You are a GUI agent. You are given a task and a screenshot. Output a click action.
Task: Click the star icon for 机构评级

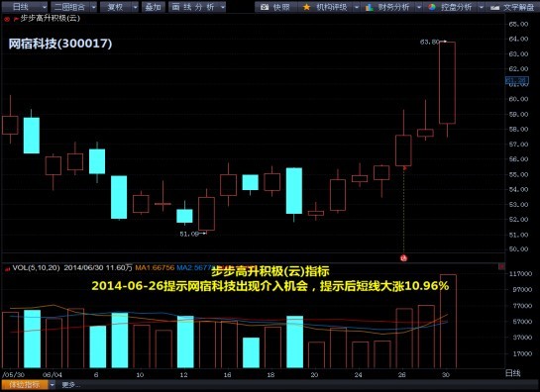(x=306, y=7)
